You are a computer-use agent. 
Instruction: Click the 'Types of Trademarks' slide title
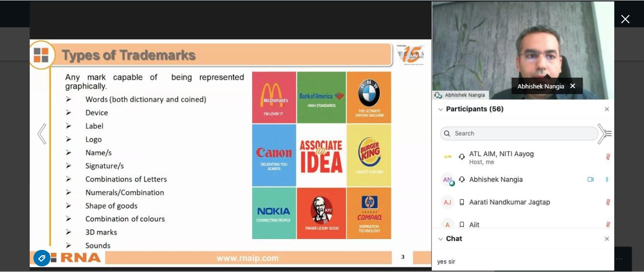[x=129, y=55]
